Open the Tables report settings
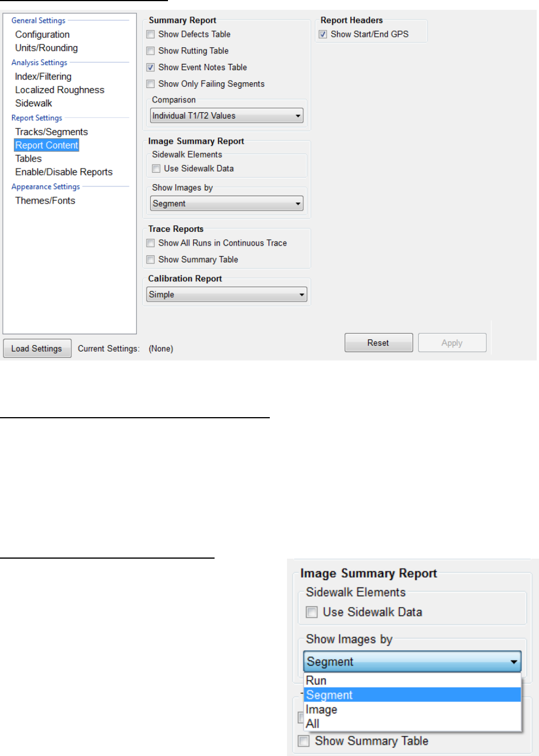This screenshot has height=756, width=539. 28,158
